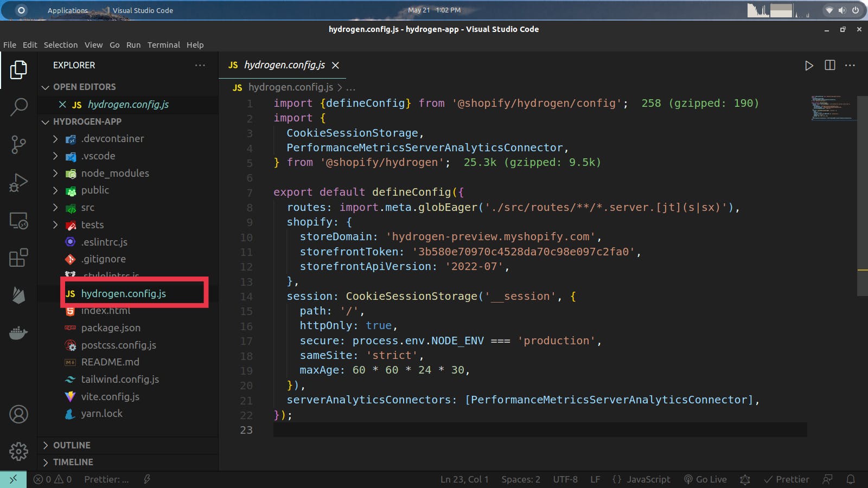868x488 pixels.
Task: Open system volume control in top panel
Action: point(842,10)
